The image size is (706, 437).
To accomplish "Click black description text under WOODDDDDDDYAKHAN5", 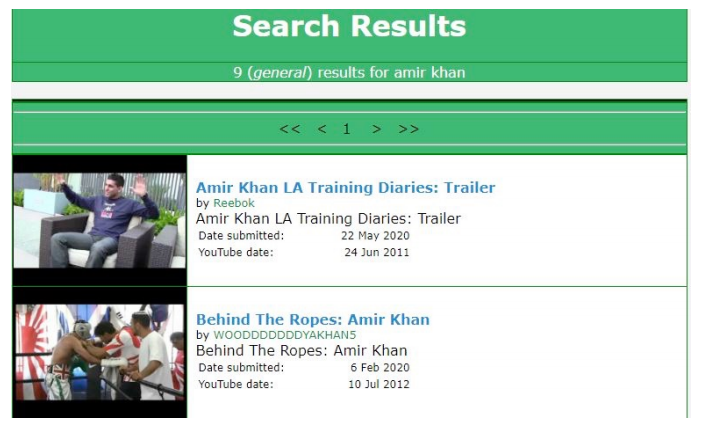I will pyautogui.click(x=302, y=351).
